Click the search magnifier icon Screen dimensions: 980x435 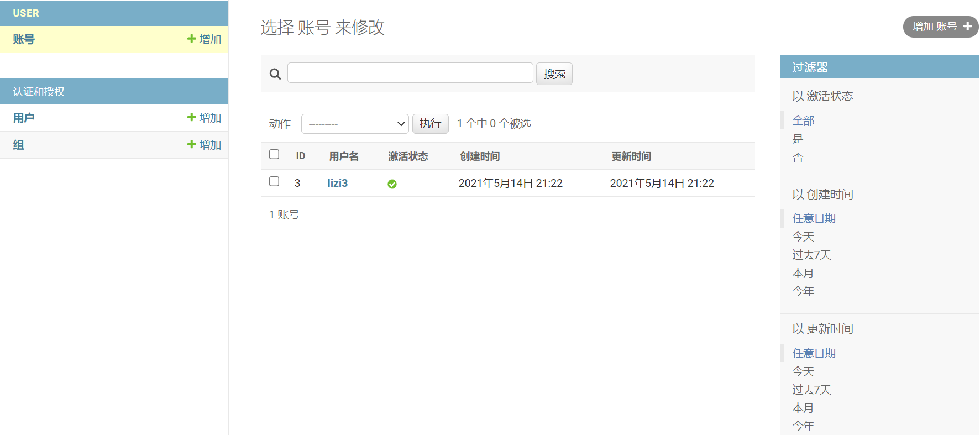click(275, 74)
